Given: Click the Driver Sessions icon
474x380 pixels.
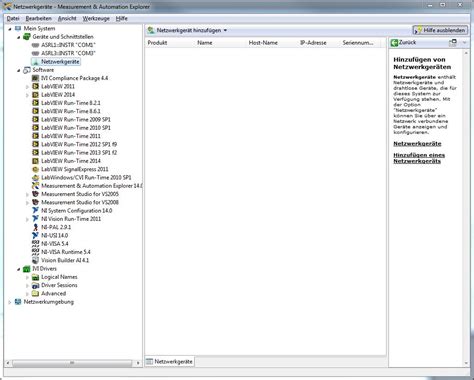Looking at the screenshot, I should click(35, 285).
